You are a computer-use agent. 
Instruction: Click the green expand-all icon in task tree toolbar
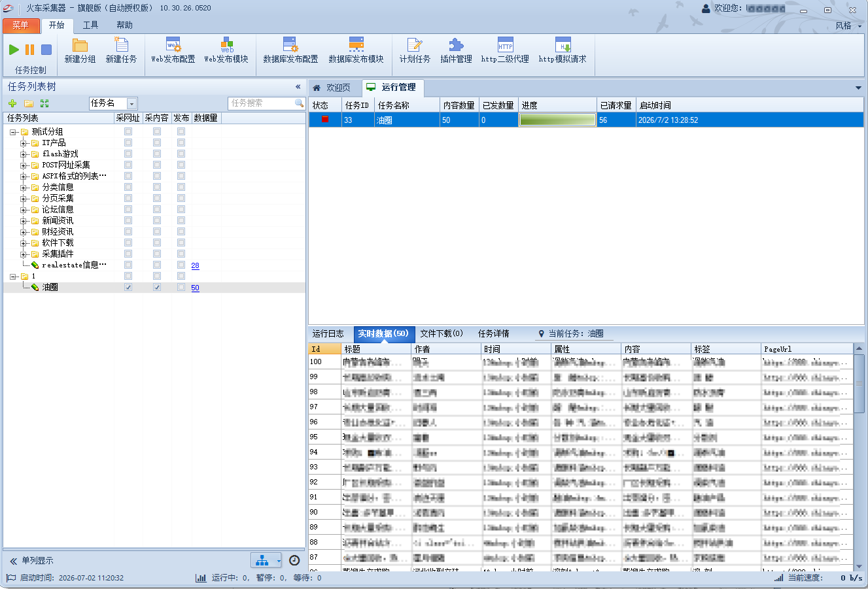pos(44,103)
